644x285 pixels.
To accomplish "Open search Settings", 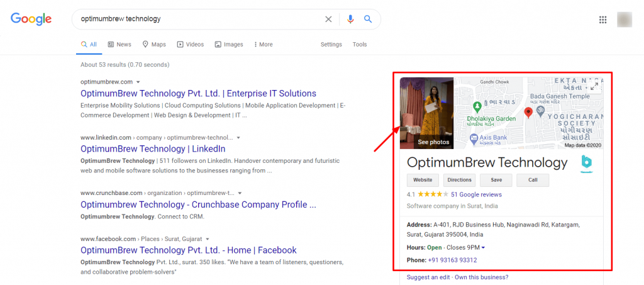I will tap(331, 44).
